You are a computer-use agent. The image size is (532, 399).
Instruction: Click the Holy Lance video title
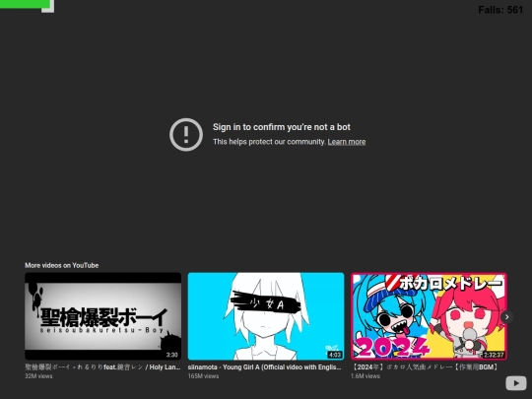coord(102,367)
